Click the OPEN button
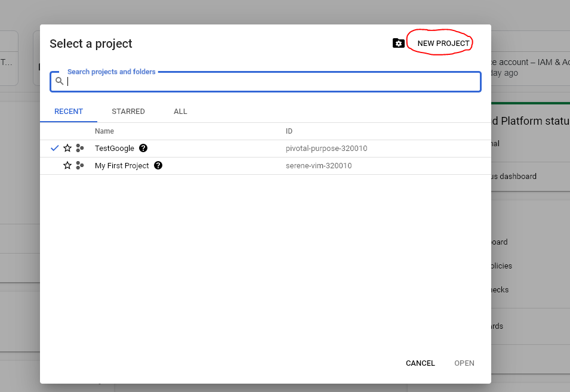The height and width of the screenshot is (392, 570). [x=464, y=363]
